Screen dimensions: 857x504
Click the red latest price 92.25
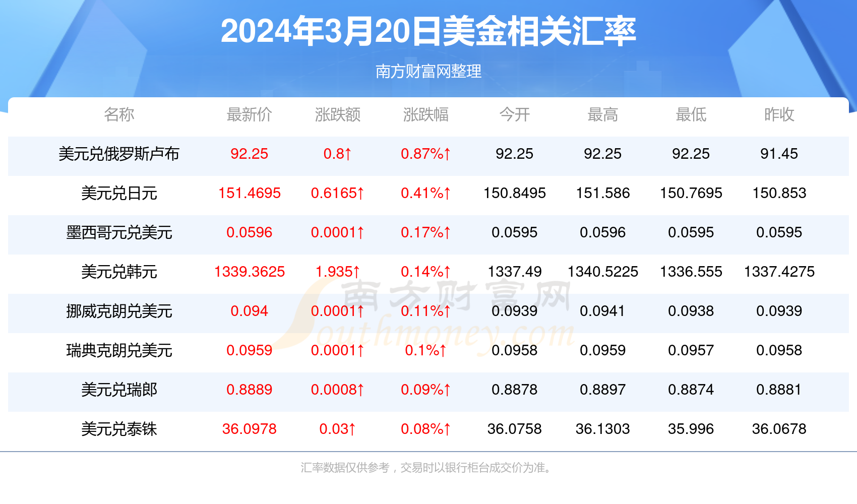click(x=249, y=154)
